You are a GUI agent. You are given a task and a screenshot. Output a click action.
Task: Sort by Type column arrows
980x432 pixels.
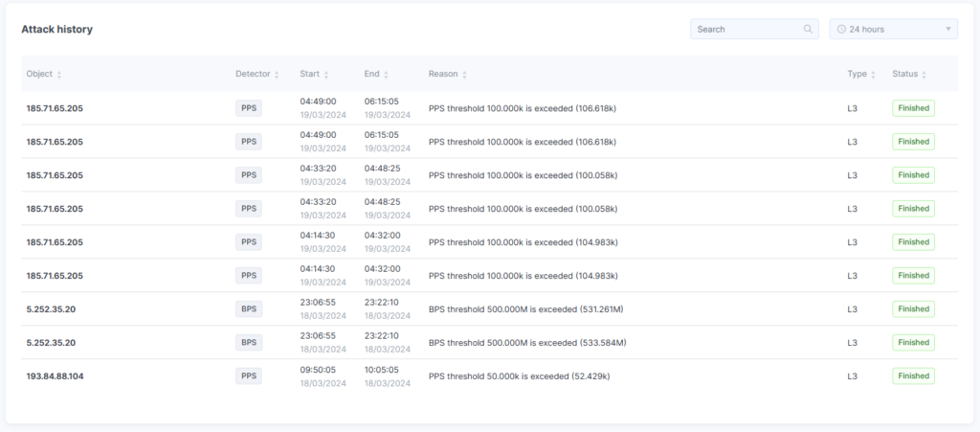click(873, 75)
